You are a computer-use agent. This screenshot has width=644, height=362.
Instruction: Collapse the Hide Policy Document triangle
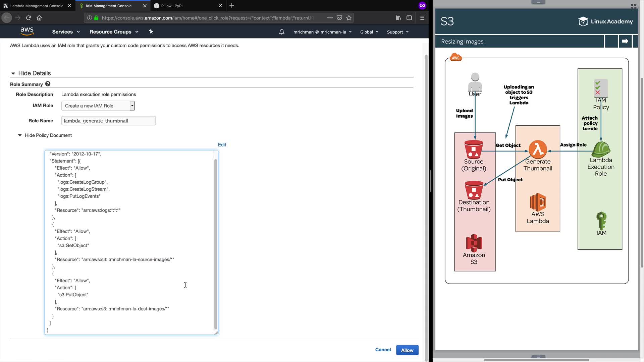pos(20,135)
